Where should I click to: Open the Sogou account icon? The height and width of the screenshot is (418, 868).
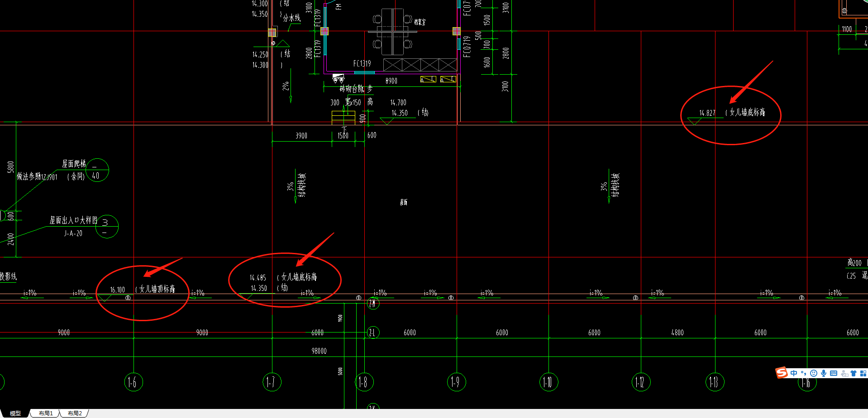click(x=844, y=374)
